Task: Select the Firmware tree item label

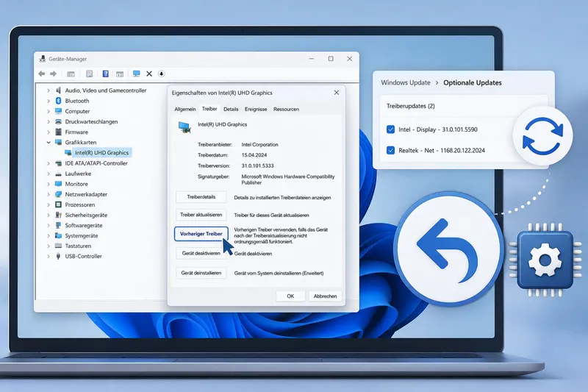Action: [x=76, y=132]
